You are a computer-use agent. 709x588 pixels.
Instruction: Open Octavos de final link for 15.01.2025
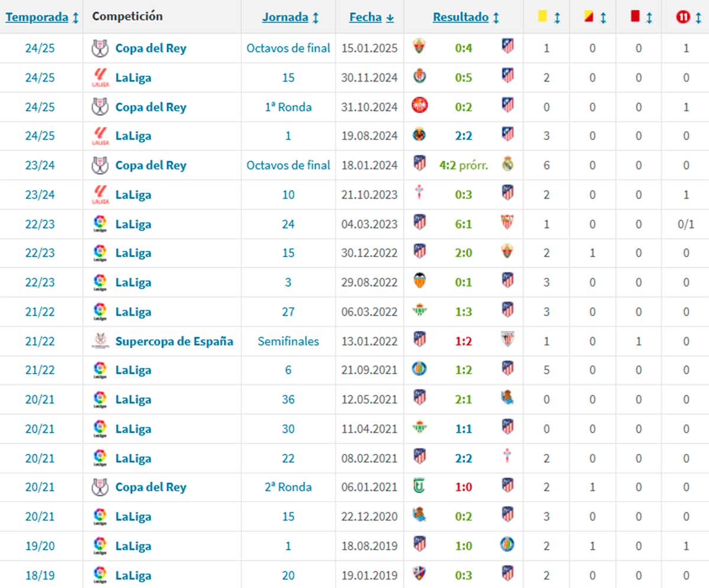coord(288,48)
